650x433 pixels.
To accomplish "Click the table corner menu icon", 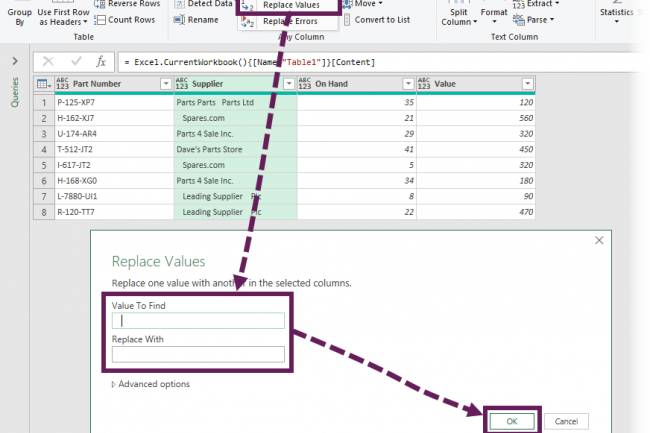I will (x=44, y=84).
